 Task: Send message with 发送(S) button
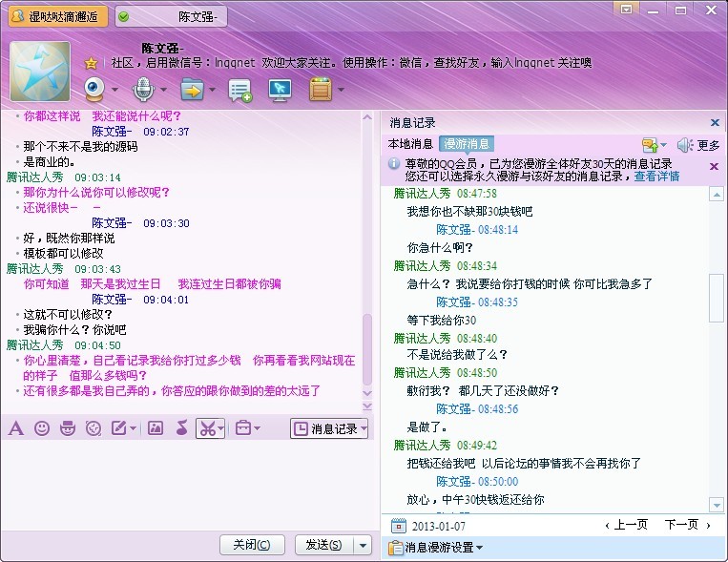pos(324,545)
